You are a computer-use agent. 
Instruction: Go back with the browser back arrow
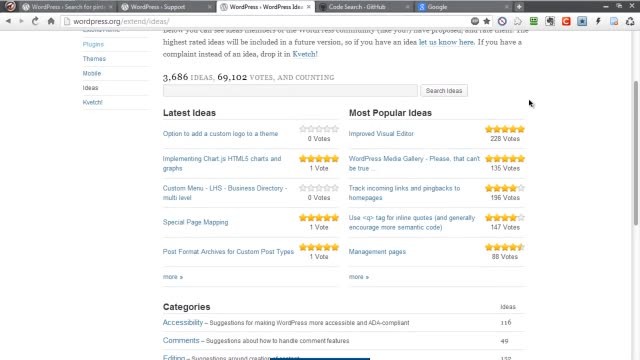tap(8, 21)
